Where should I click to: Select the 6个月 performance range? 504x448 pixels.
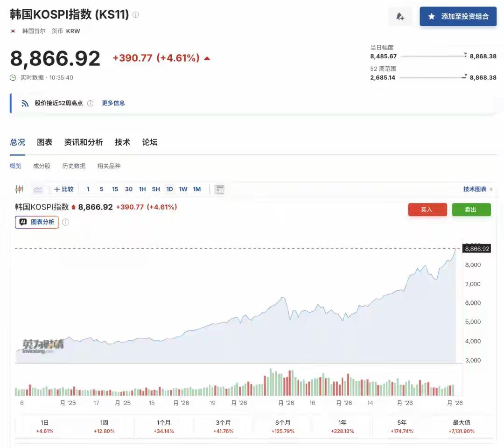tap(282, 427)
